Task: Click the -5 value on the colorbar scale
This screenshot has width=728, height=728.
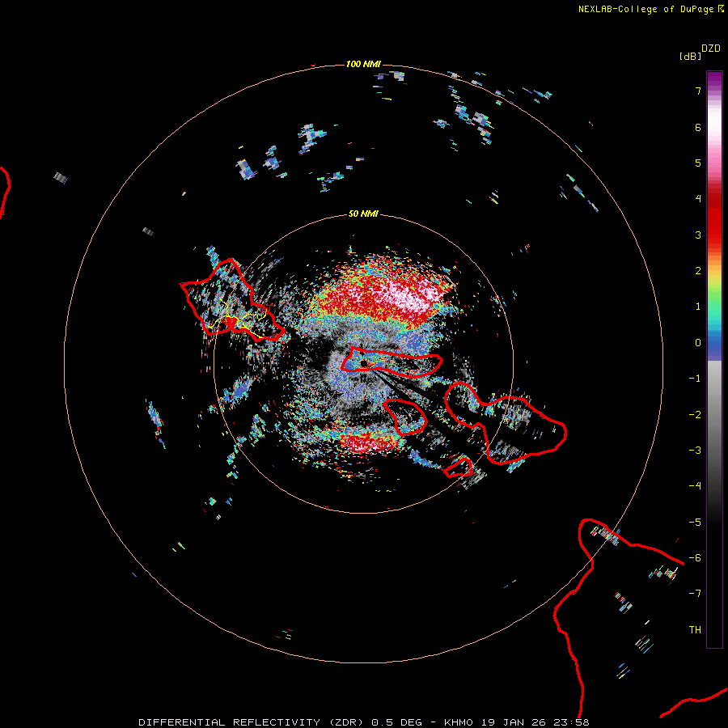Action: click(695, 523)
